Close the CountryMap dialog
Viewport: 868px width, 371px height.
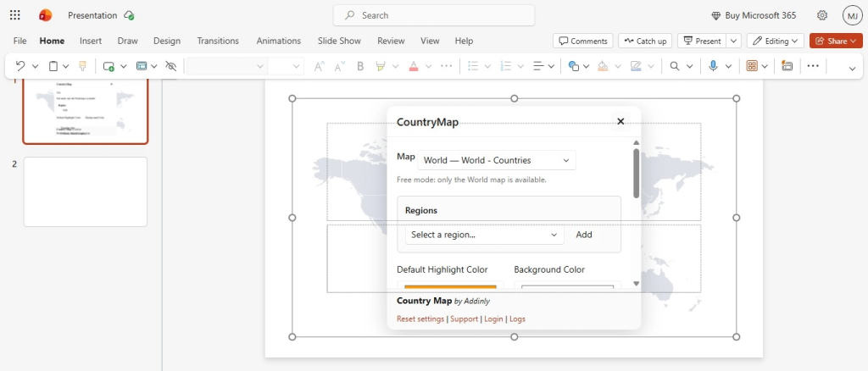click(x=620, y=121)
